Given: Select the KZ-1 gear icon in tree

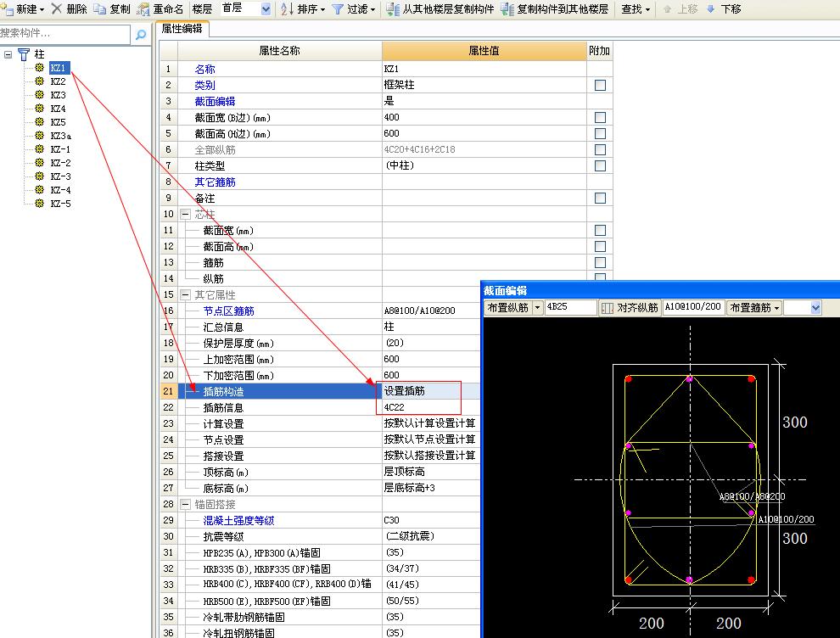Looking at the screenshot, I should point(39,149).
